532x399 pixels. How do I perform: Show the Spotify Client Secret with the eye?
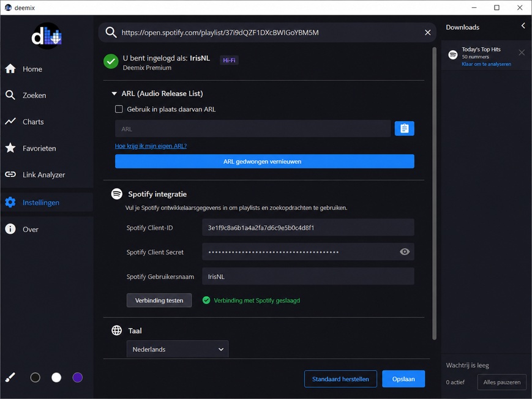(x=405, y=252)
